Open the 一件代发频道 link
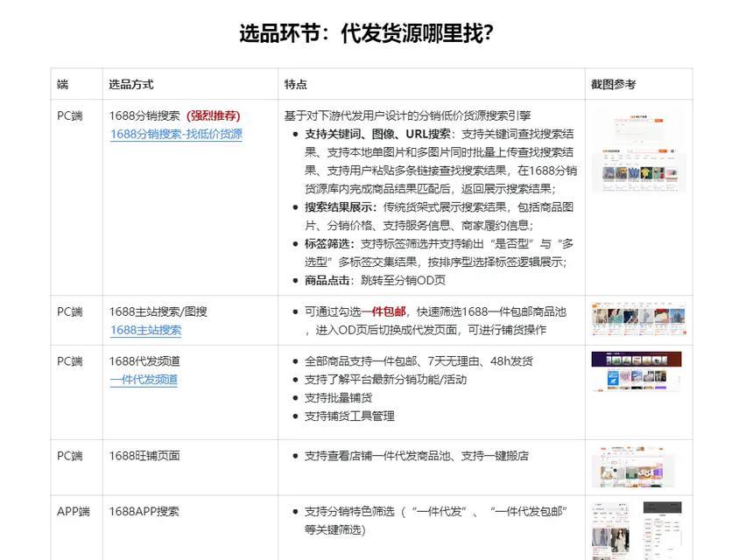 144,380
